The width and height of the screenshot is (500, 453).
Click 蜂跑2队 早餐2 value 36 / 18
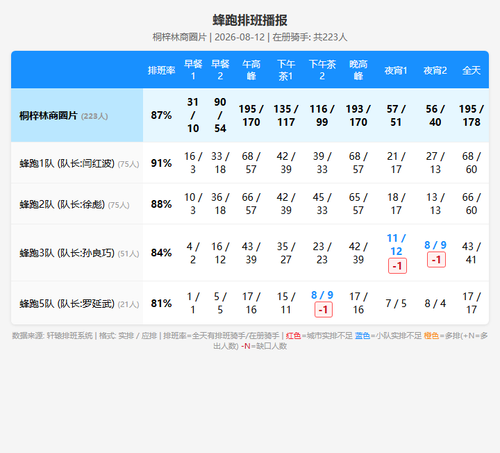[x=220, y=204]
